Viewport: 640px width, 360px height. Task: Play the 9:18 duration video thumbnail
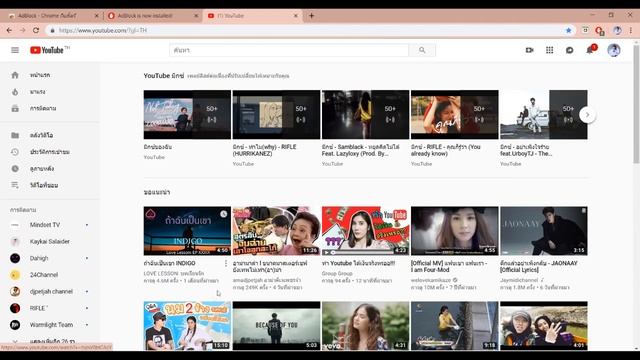(454, 326)
